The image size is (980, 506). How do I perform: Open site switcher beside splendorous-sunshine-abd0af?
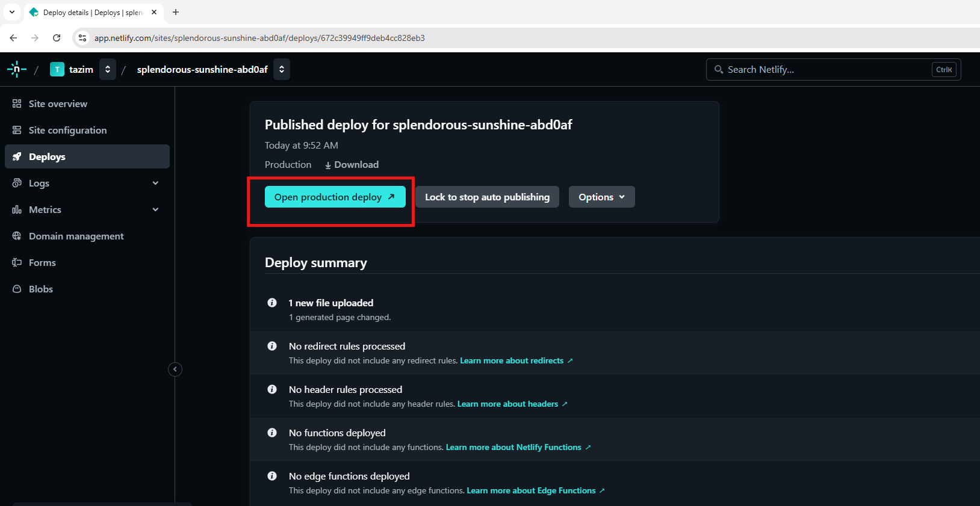[x=282, y=69]
